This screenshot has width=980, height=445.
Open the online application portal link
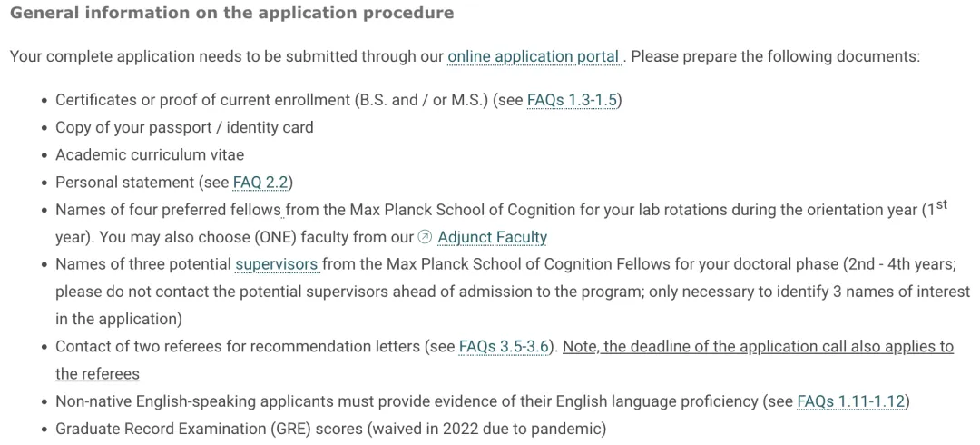click(534, 56)
